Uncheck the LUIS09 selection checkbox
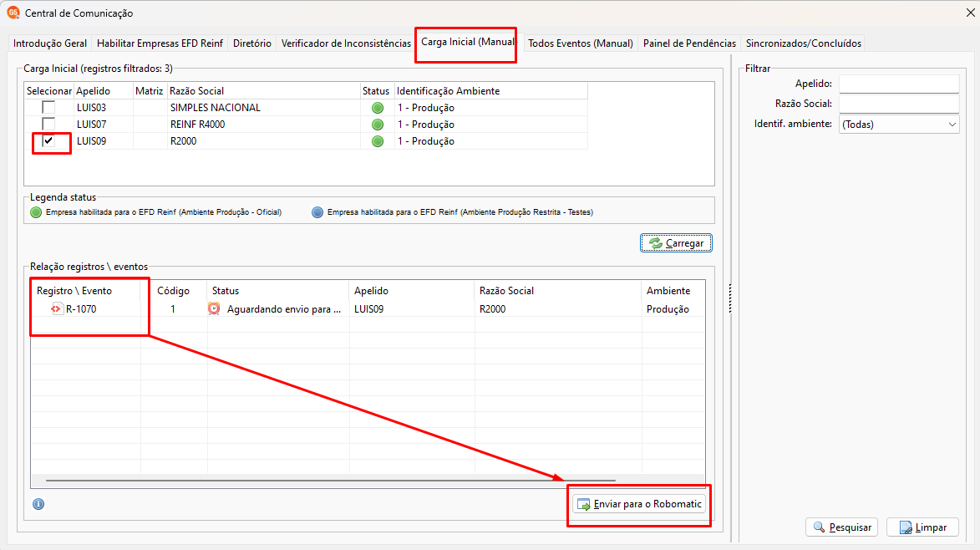980x550 pixels. tap(48, 140)
